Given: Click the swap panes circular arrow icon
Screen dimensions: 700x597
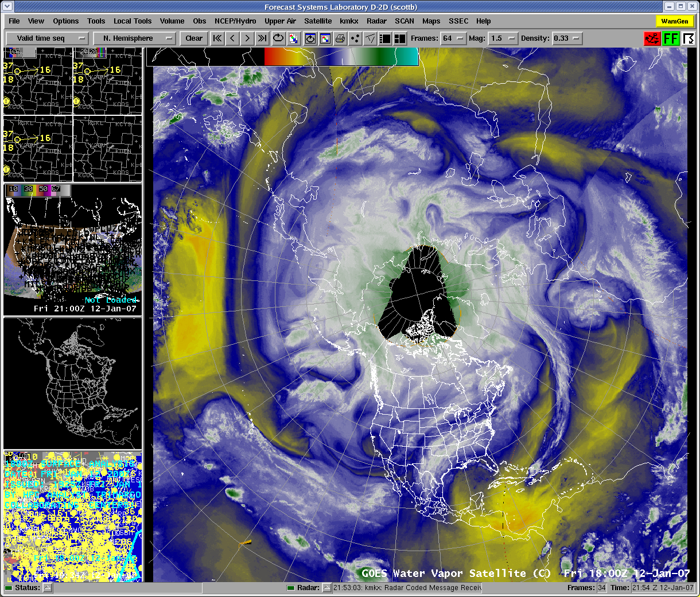Looking at the screenshot, I should [310, 38].
